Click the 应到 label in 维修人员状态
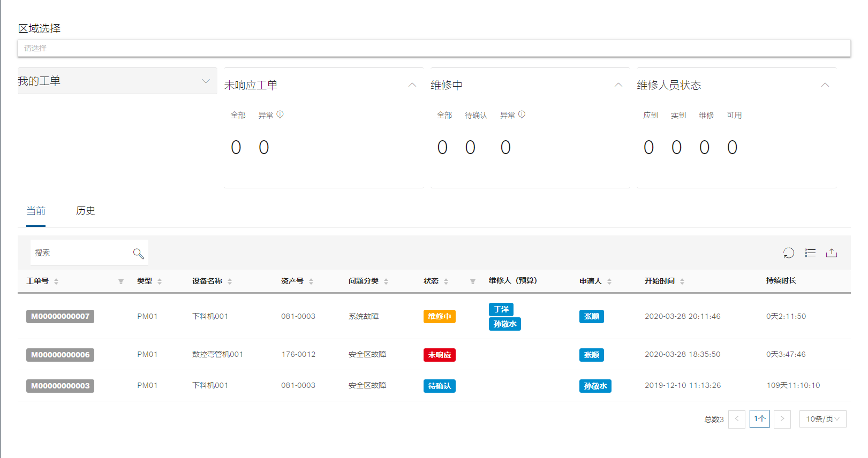The height and width of the screenshot is (458, 868). [651, 115]
